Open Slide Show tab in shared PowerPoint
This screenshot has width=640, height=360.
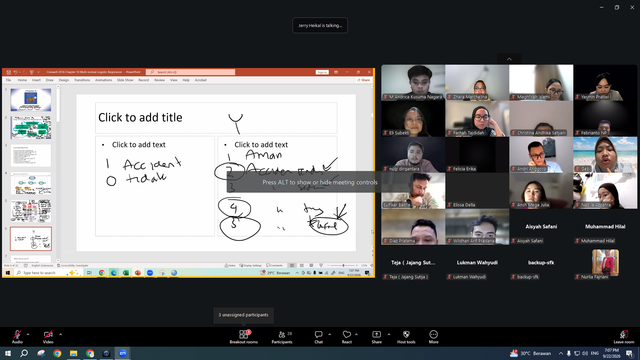(125, 80)
